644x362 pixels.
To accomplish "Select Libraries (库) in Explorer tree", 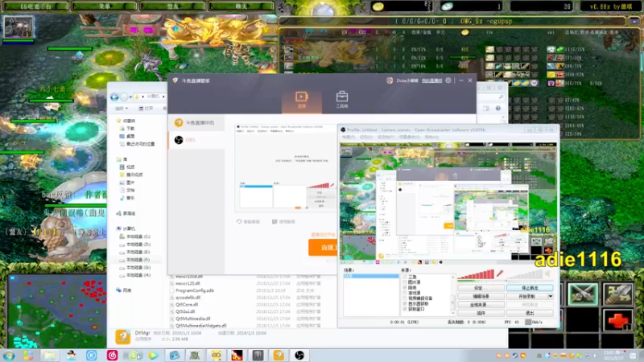I will tap(122, 159).
